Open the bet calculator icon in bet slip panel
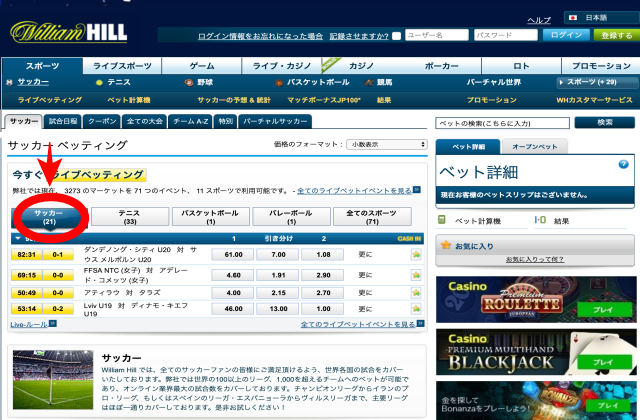The width and height of the screenshot is (640, 420). pos(441,220)
